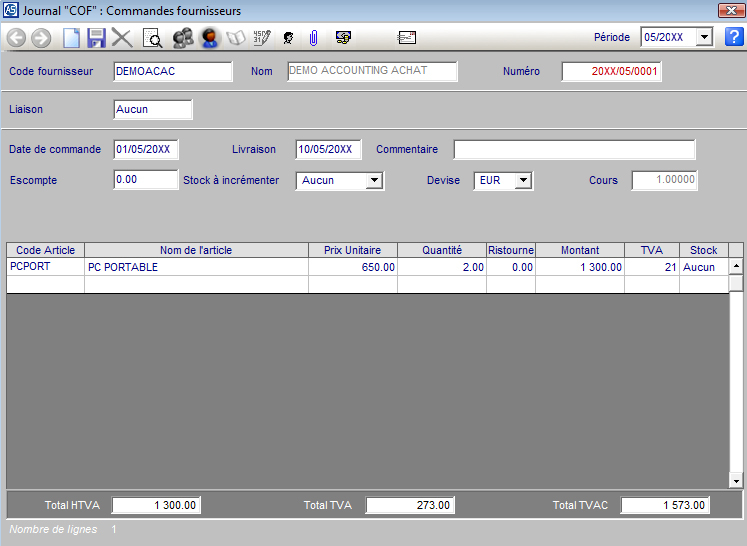Select the Montant cell in the PCPORT row

pyautogui.click(x=580, y=267)
